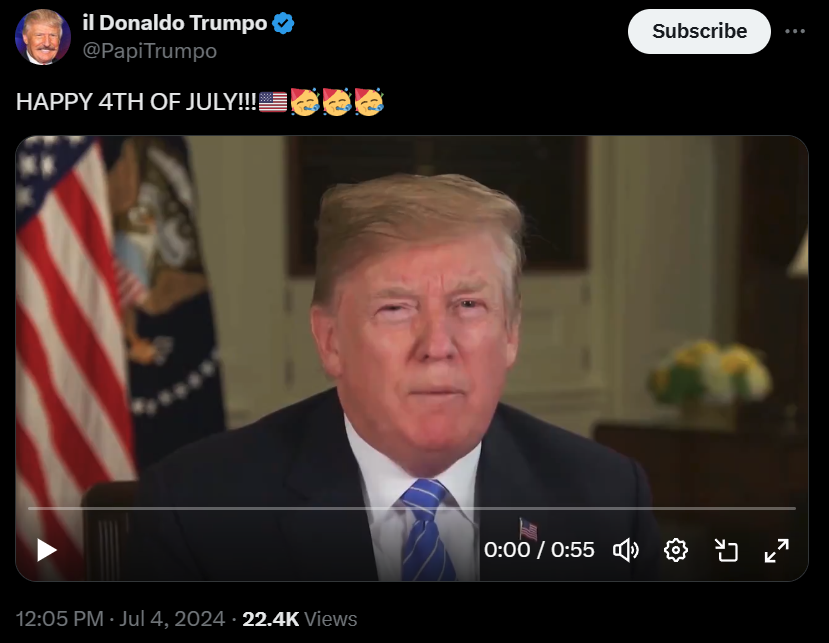829x643 pixels.
Task: Click the last party face emoji
Action: (369, 102)
